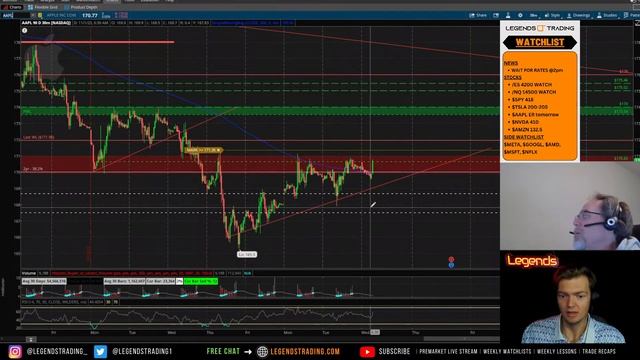Click the icon right of Share
The width and height of the screenshot is (640, 360).
tap(496, 16)
